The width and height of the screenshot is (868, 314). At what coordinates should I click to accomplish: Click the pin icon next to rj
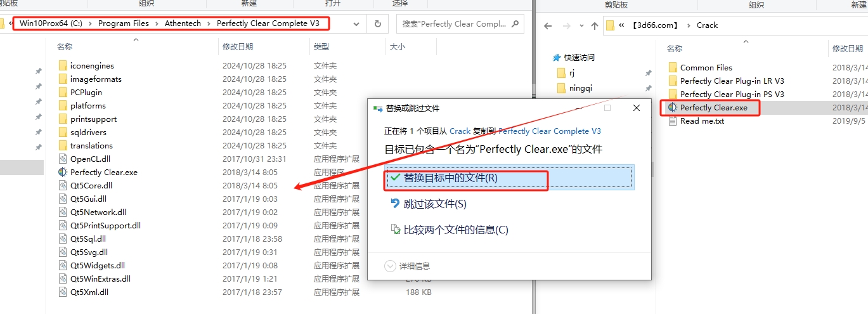[x=648, y=74]
